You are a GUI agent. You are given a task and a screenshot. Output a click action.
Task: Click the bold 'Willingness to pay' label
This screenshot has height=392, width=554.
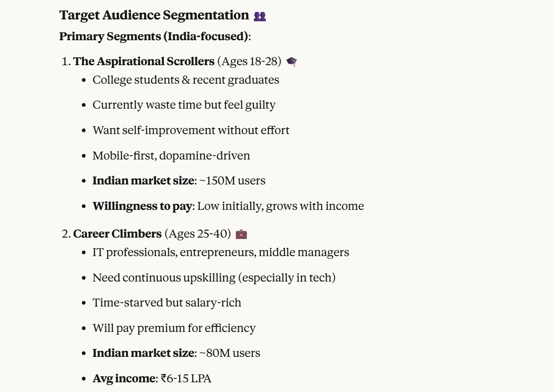[x=142, y=206]
